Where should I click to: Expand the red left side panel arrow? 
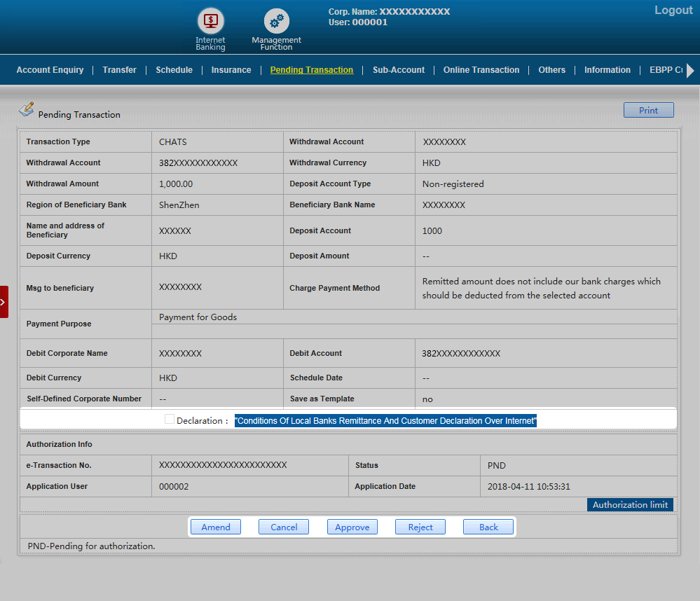[4, 302]
